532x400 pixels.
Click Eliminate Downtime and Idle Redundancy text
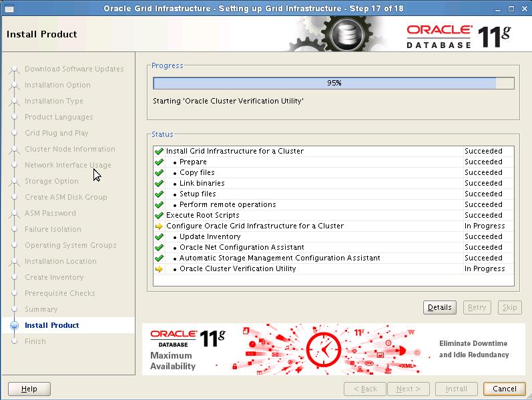point(474,349)
